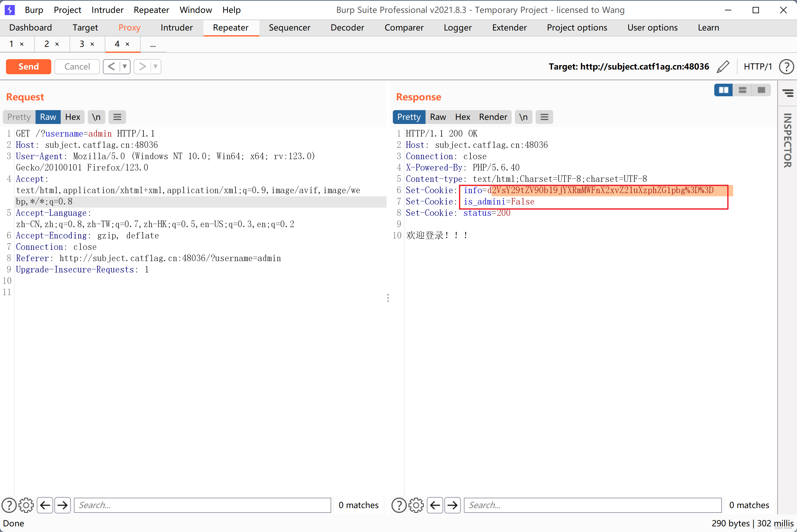Go forward to next request in history
This screenshot has height=532, width=797.
click(142, 66)
